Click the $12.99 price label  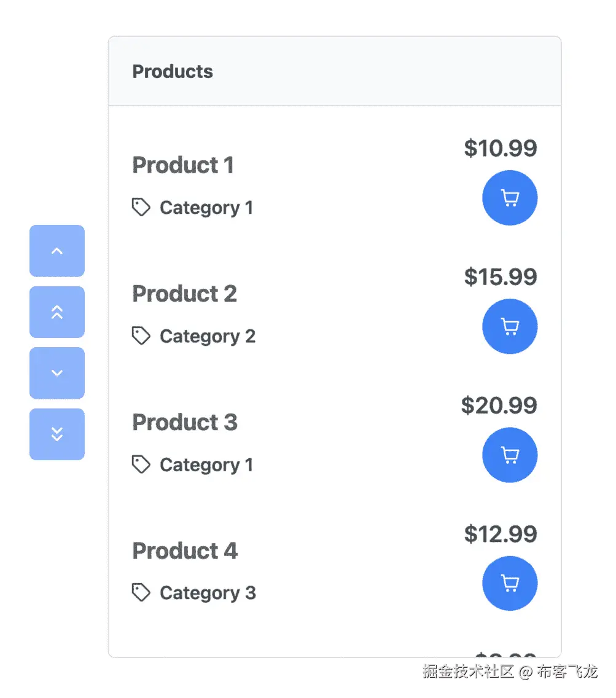501,534
